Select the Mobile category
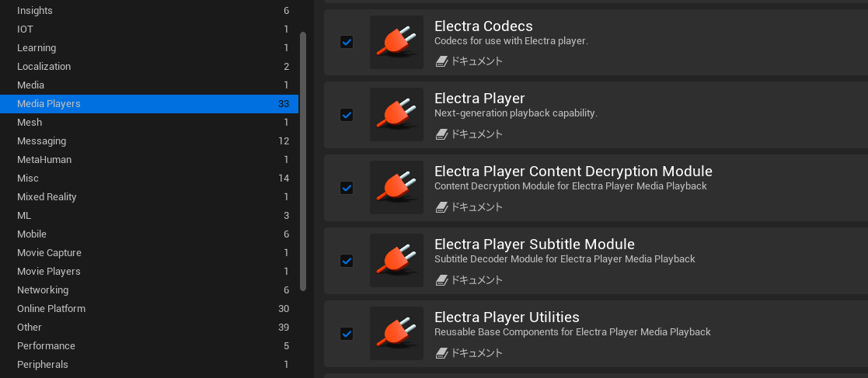This screenshot has width=868, height=378. 149,234
